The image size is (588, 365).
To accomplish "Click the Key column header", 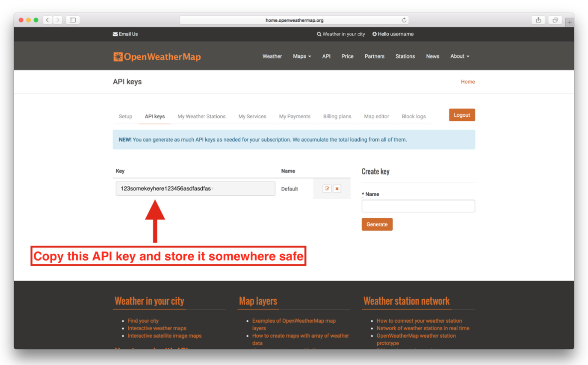I will (x=120, y=171).
